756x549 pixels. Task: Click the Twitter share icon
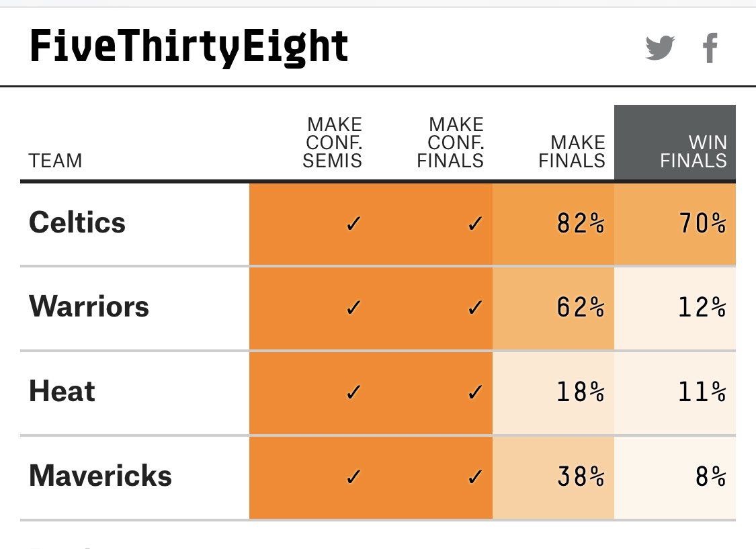(660, 48)
